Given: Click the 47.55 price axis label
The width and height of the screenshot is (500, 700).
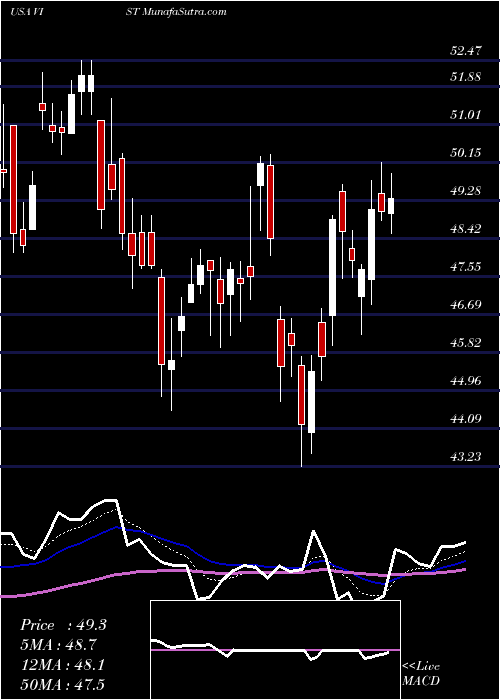Looking at the screenshot, I should tap(465, 267).
